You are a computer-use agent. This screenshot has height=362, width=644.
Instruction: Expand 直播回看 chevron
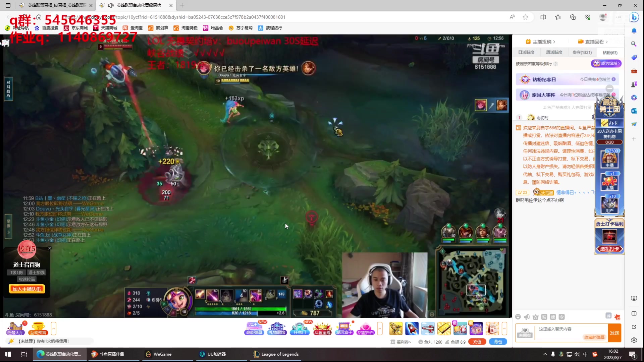tap(607, 42)
